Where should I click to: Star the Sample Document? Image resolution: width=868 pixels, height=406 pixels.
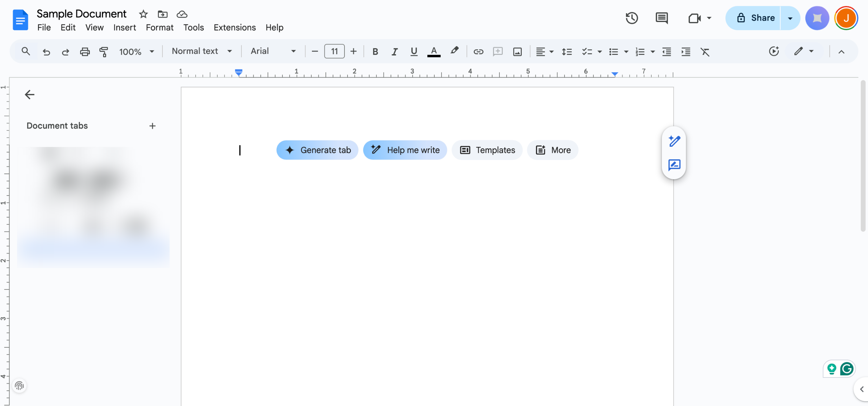[x=143, y=14]
